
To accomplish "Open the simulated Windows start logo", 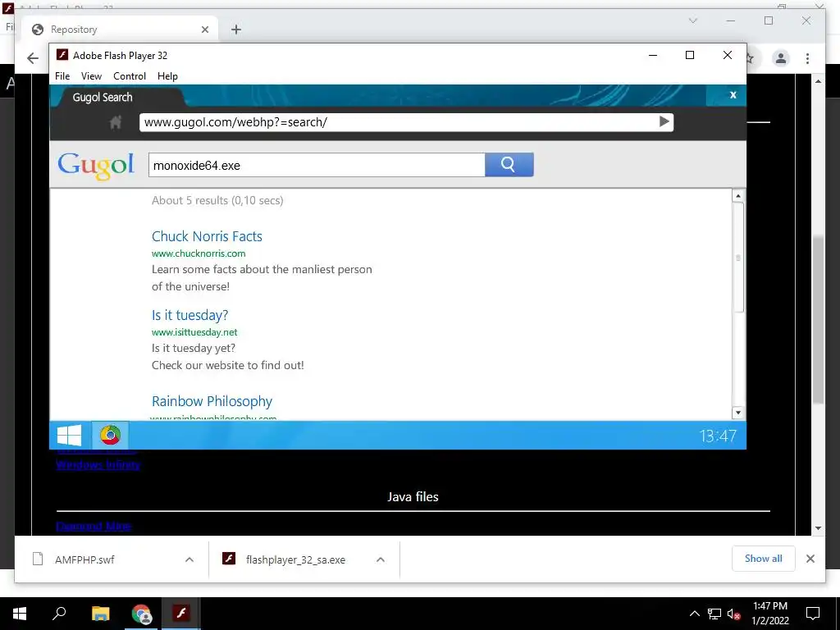I will (70, 435).
